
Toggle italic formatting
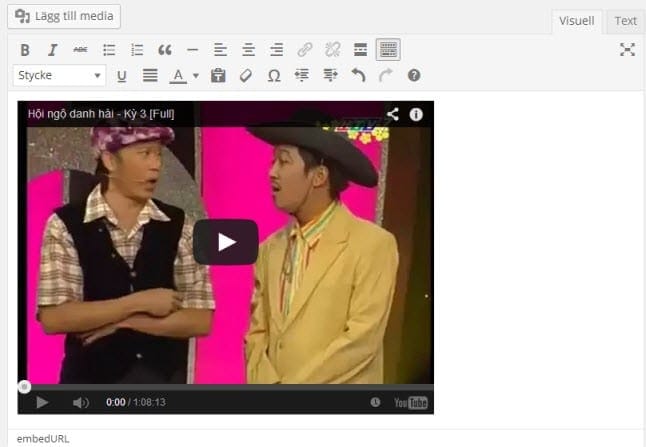[x=52, y=50]
